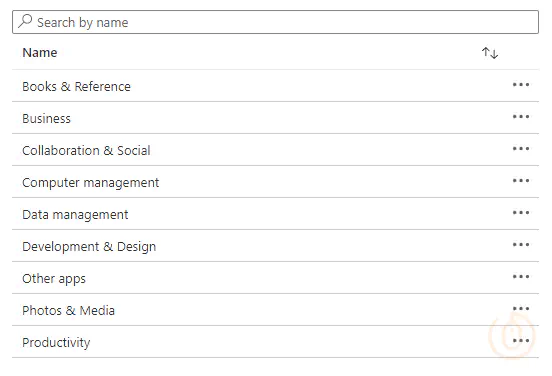
Task: Open the ellipsis menu for Computer management
Action: click(x=521, y=181)
